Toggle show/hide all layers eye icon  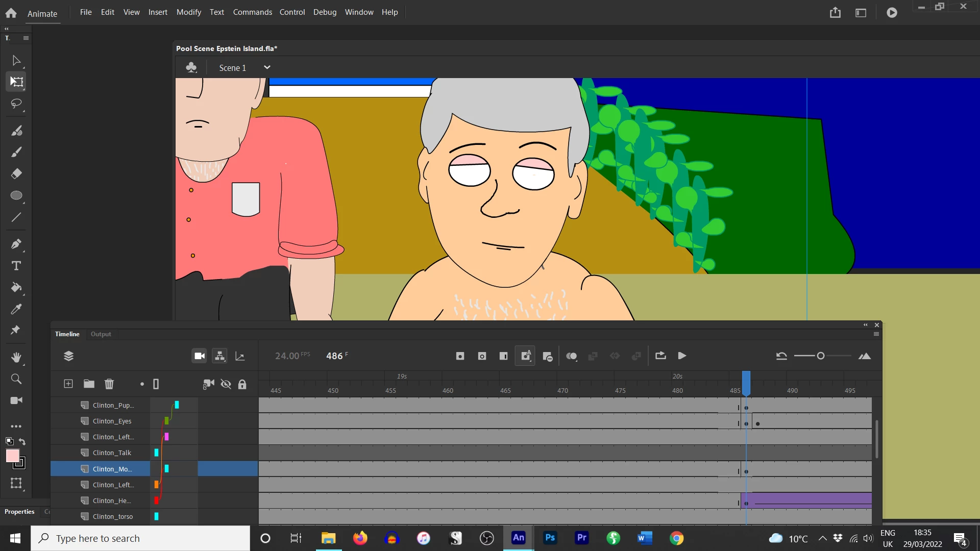pos(226,384)
